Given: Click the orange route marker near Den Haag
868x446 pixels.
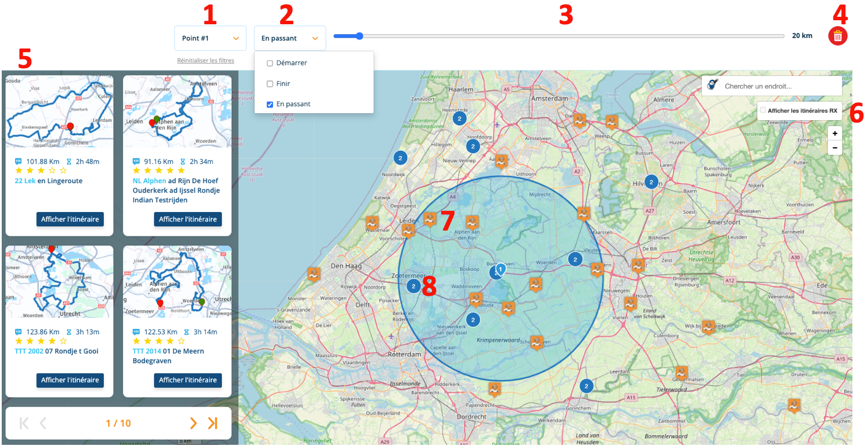Looking at the screenshot, I should [x=314, y=274].
